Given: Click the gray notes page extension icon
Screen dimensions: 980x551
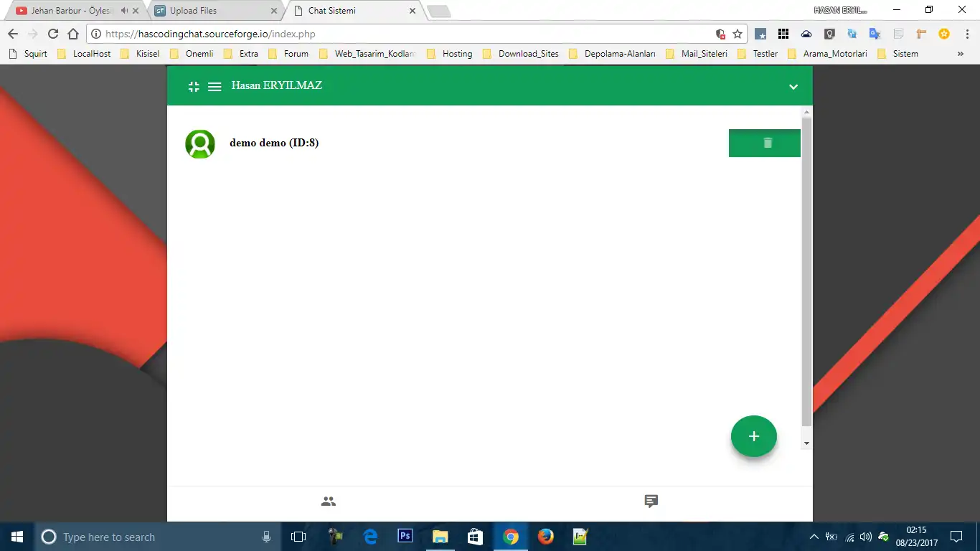Looking at the screenshot, I should [898, 34].
